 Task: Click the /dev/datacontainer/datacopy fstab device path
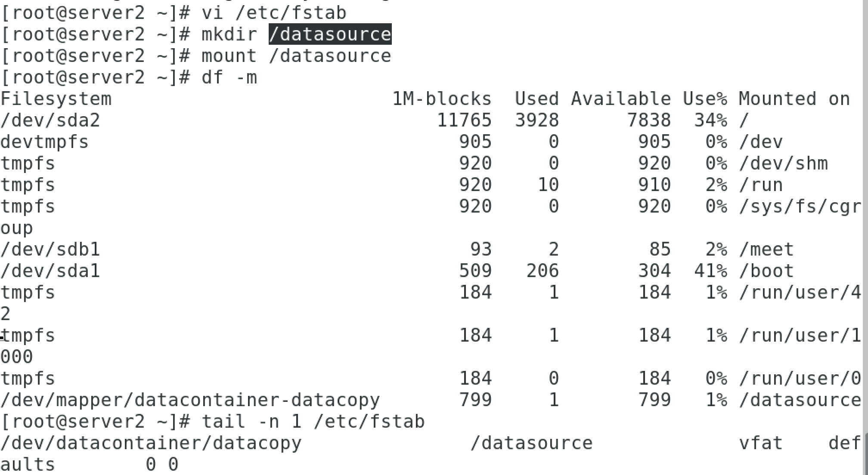pos(151,443)
